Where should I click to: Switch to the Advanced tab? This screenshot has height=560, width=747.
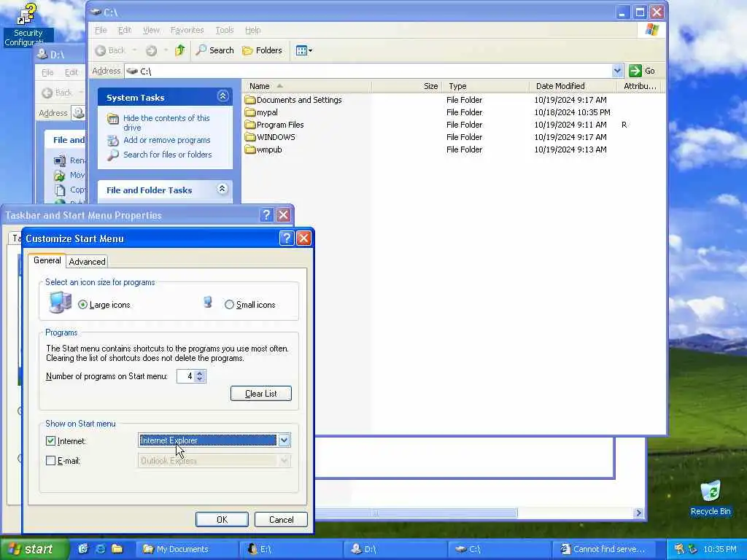[x=87, y=262]
